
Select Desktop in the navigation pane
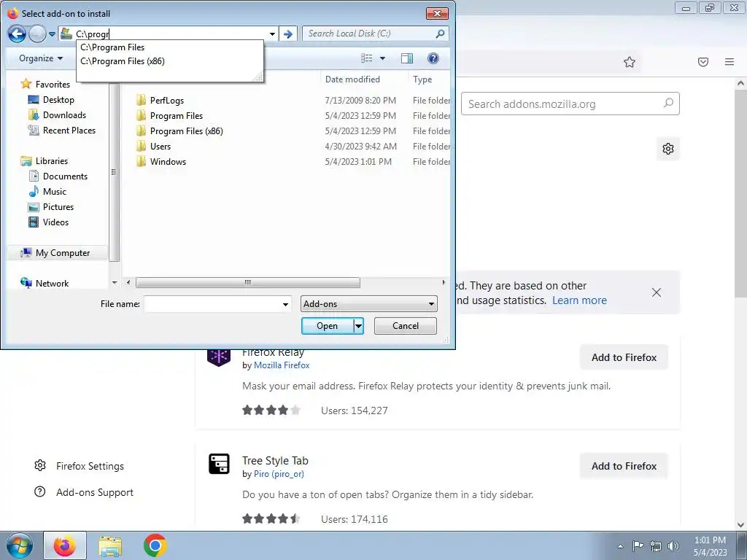[x=58, y=99]
